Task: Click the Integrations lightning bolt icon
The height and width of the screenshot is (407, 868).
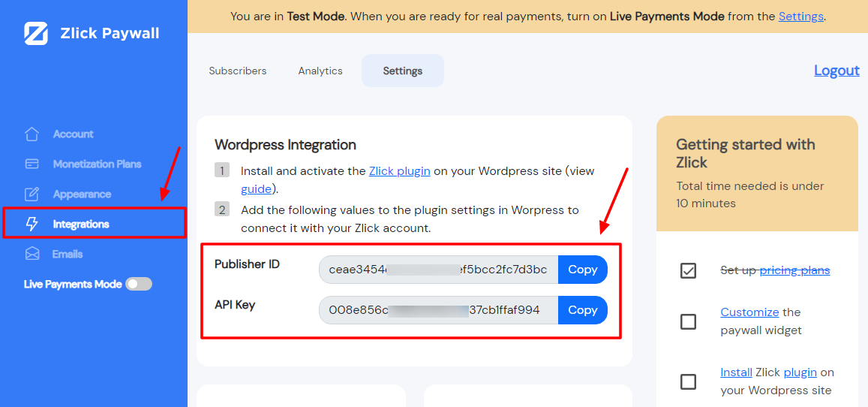Action: (32, 225)
